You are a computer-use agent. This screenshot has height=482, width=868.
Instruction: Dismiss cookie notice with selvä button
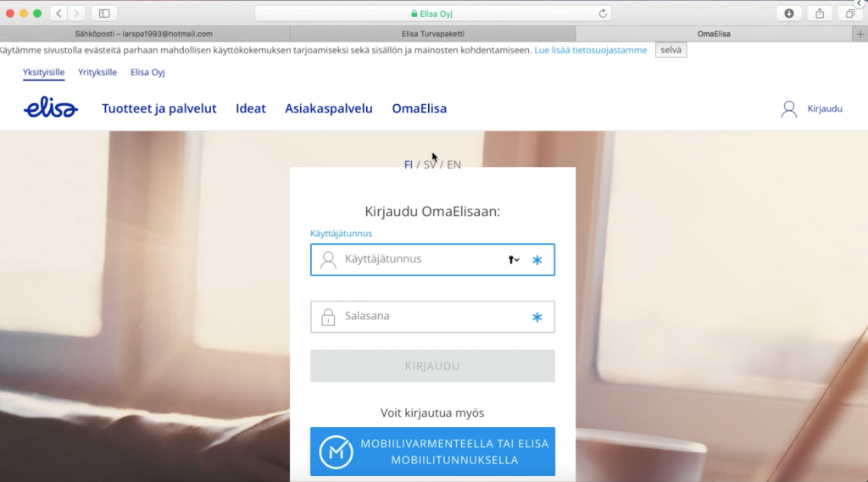tap(670, 50)
